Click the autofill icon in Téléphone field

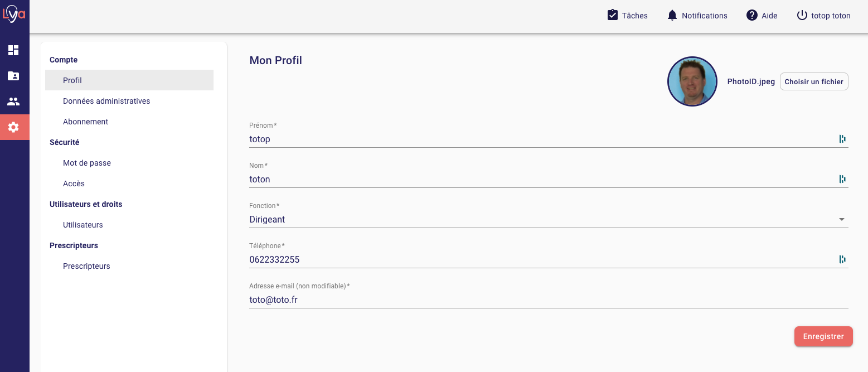point(842,259)
